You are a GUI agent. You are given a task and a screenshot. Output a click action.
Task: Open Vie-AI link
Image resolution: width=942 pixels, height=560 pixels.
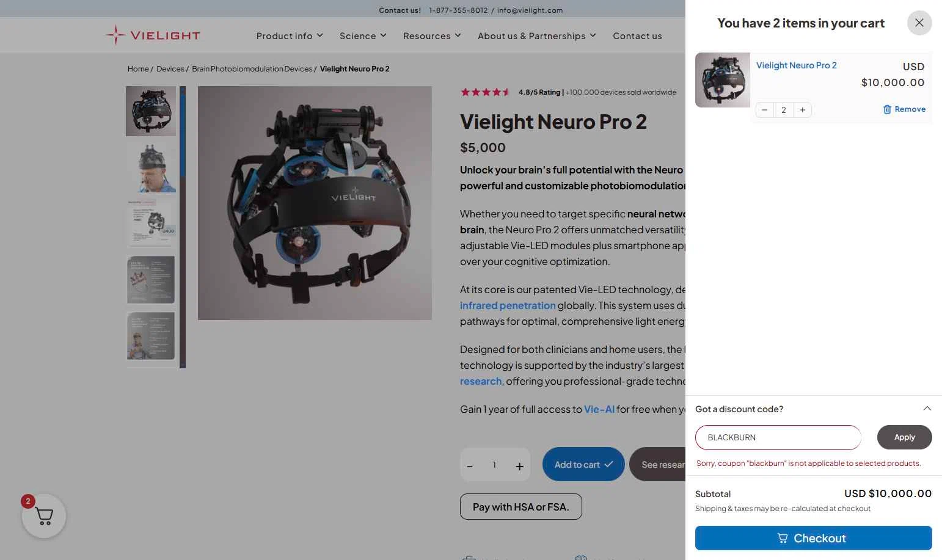[x=599, y=409]
